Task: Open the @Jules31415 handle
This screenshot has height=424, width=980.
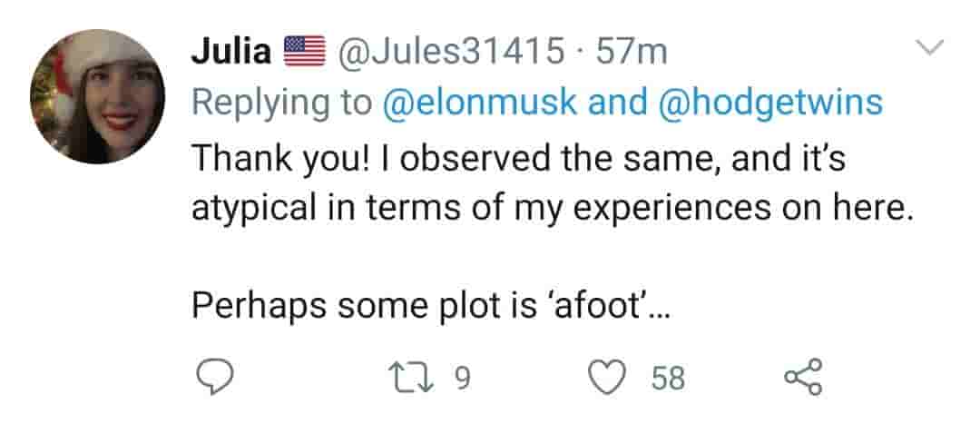Action: (x=449, y=52)
